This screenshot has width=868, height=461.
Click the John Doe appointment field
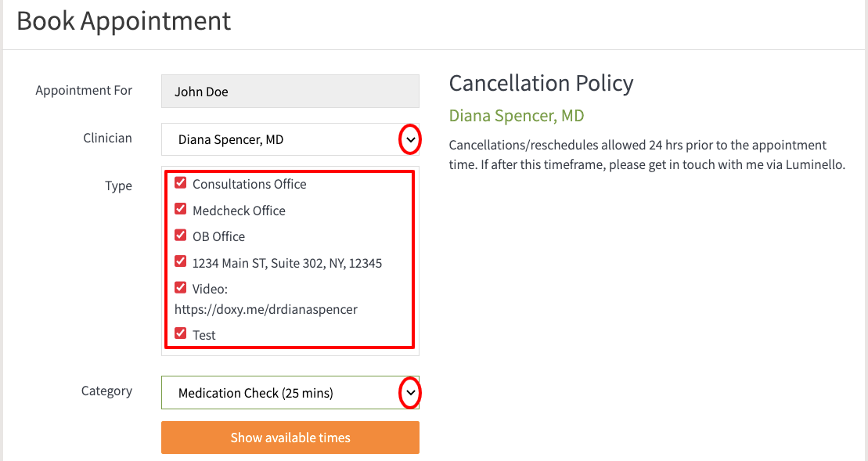(x=290, y=92)
